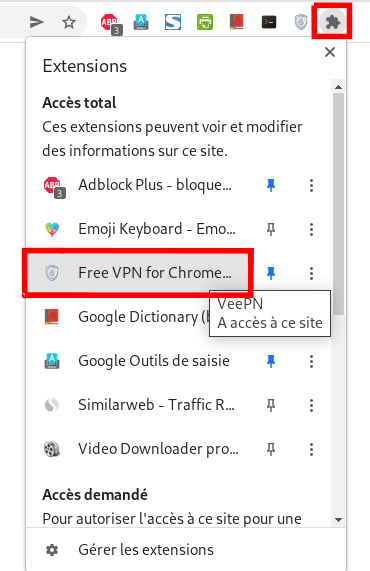The image size is (370, 571).
Task: Open more options for Similarweb extension
Action: (311, 405)
